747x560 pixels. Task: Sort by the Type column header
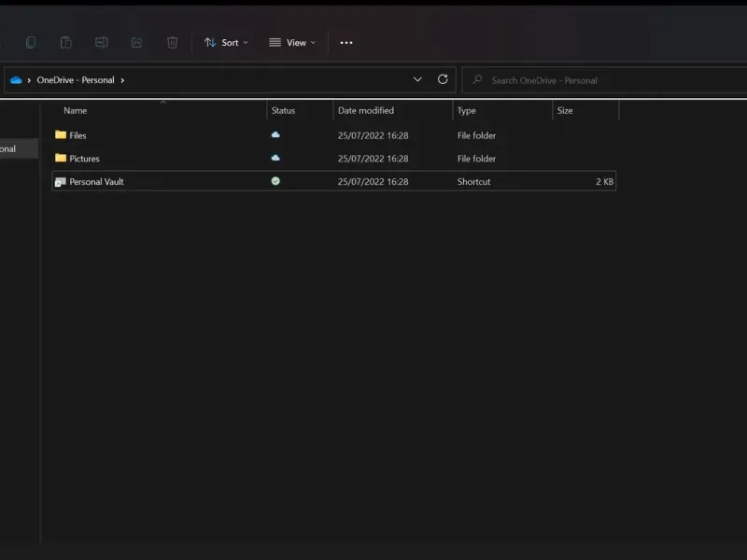466,110
